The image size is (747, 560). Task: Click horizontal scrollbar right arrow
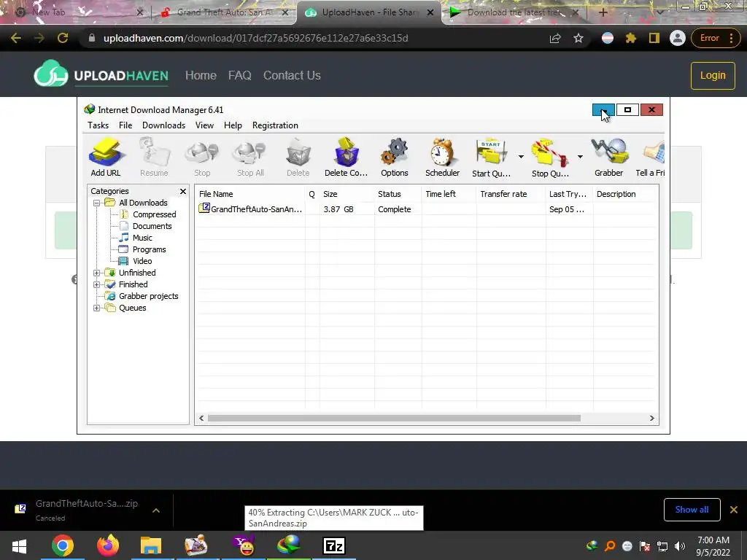(x=651, y=418)
